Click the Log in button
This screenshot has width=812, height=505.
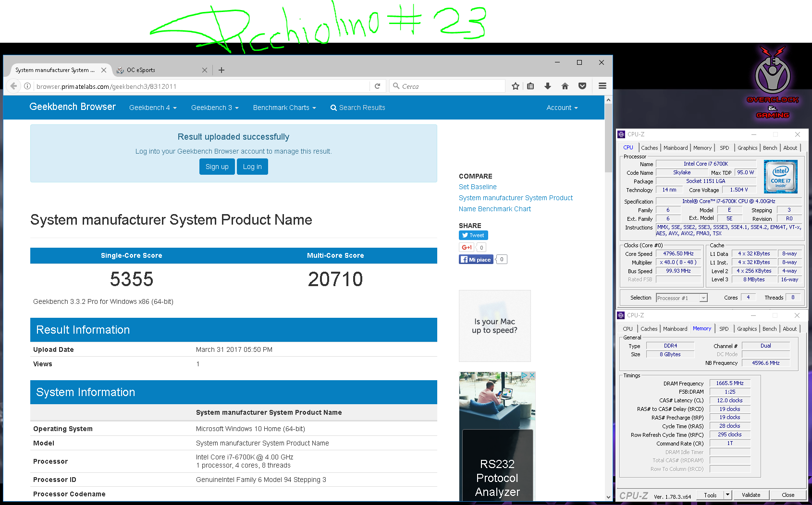(x=252, y=167)
